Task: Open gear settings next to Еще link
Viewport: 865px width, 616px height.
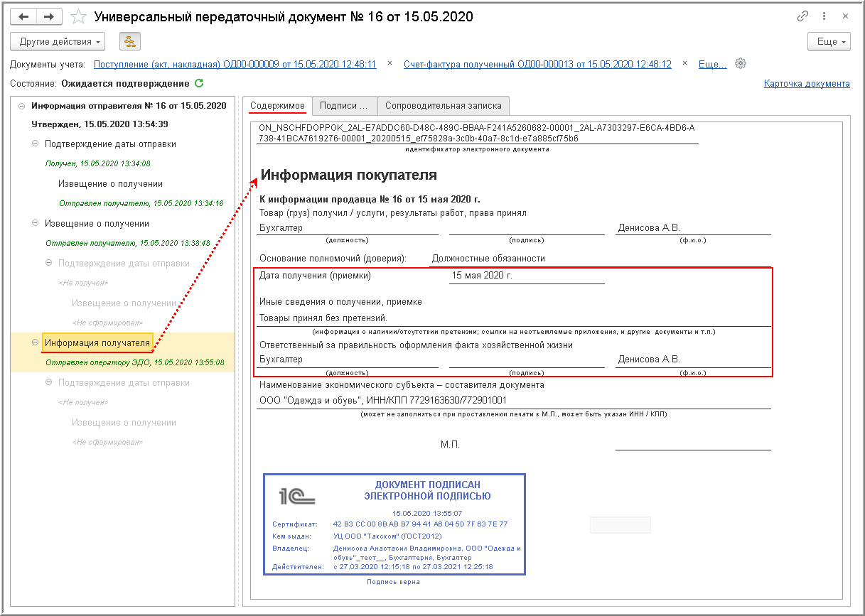Action: [741, 63]
